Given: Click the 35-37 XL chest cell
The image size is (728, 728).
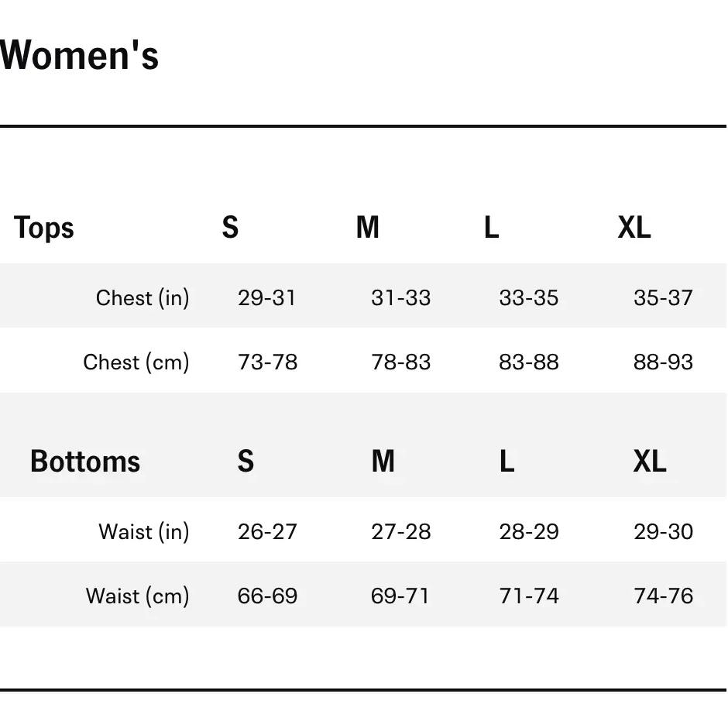Looking at the screenshot, I should pos(663,297).
